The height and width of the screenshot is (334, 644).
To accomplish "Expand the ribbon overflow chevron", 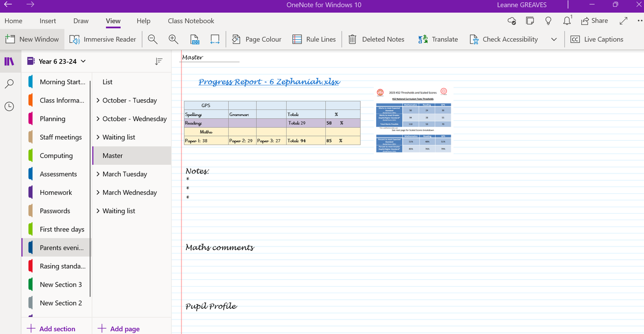I will [553, 39].
